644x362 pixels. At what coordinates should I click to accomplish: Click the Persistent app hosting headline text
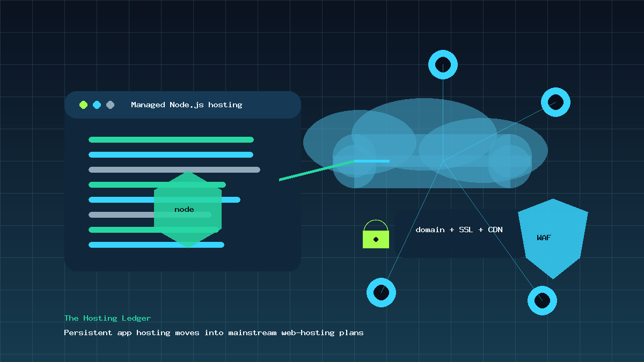[x=214, y=333]
